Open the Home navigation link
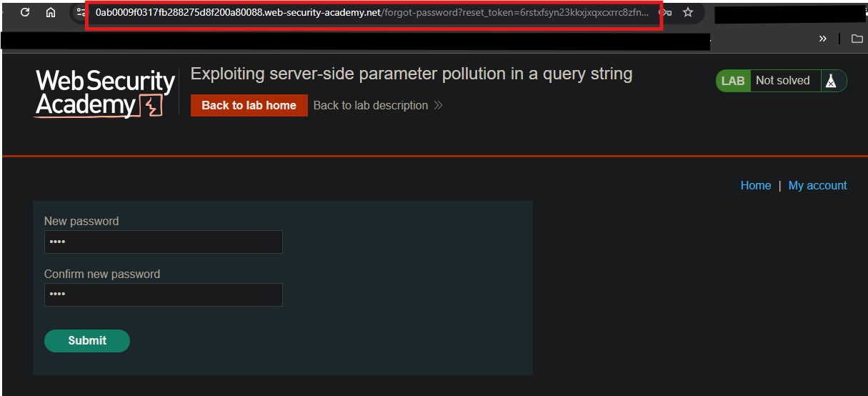 click(x=756, y=185)
